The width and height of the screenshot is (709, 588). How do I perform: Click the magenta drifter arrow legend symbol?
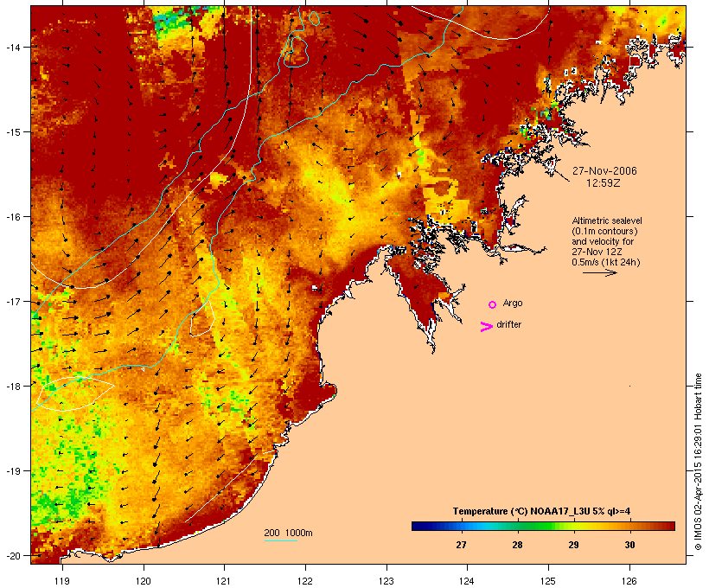point(487,327)
